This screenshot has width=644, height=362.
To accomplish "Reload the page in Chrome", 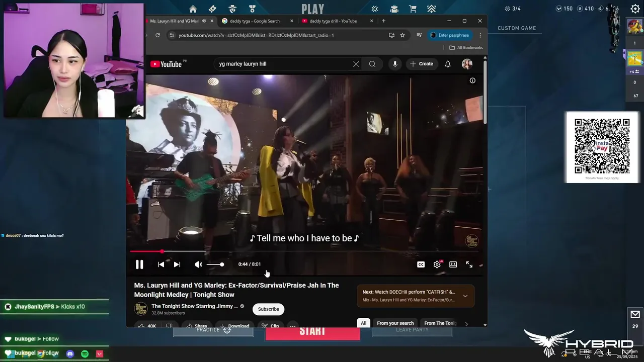I will pyautogui.click(x=157, y=35).
